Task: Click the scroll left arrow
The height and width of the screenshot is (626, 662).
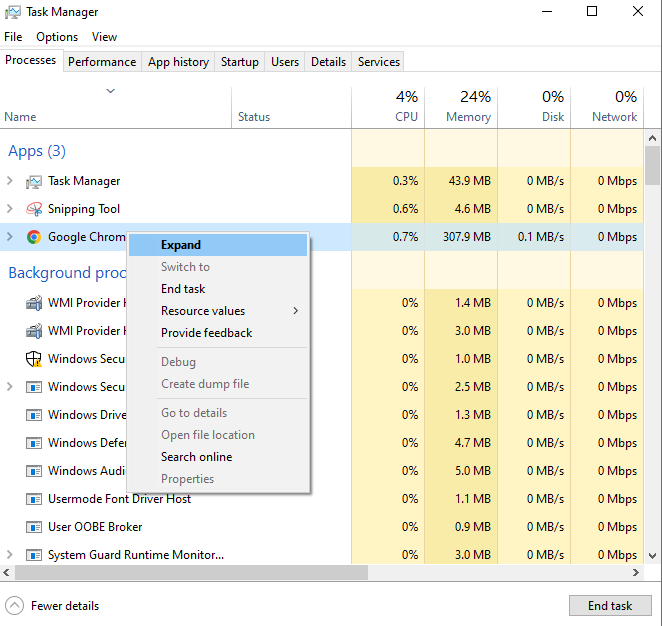Action: tap(6, 573)
